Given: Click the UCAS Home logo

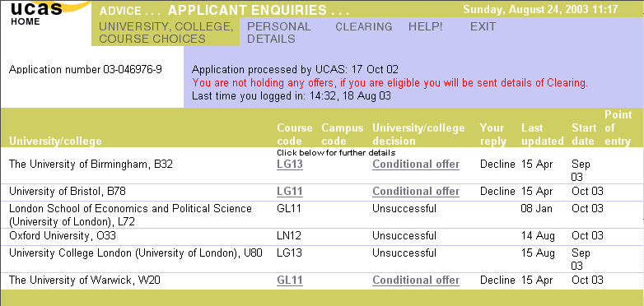Looking at the screenshot, I should tap(36, 13).
